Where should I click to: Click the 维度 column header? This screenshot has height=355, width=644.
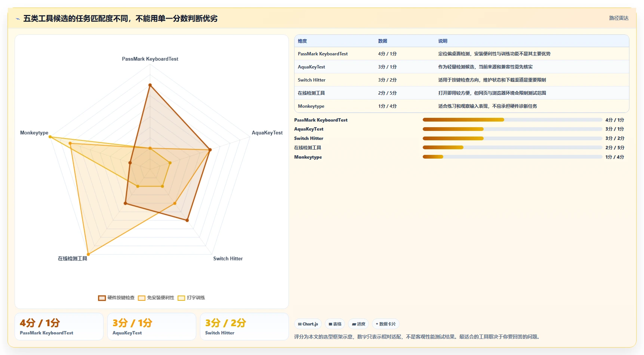(302, 41)
